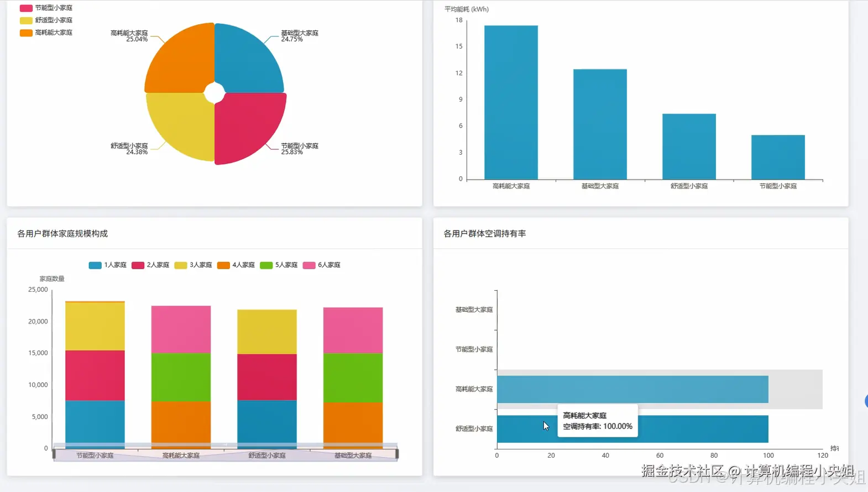Click the 高耗能大家庭 y-axis label in ownership chart
This screenshot has width=868, height=492.
coord(474,389)
